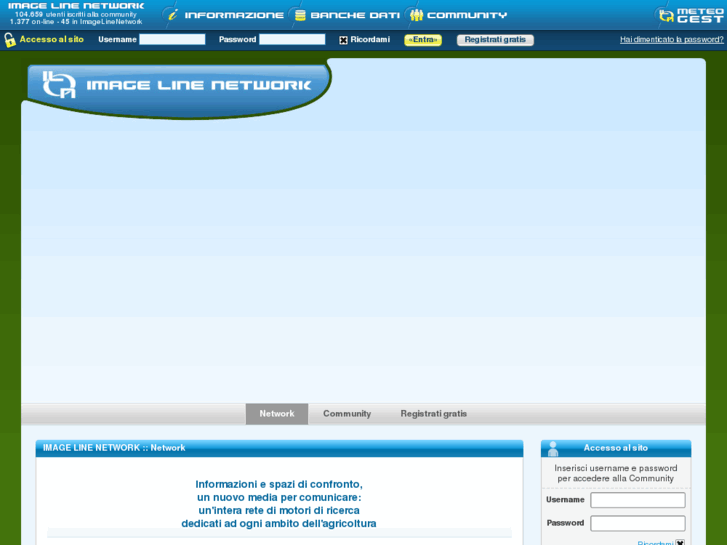This screenshot has width=727, height=545.
Task: Click the Informazione info icon
Action: (x=172, y=15)
